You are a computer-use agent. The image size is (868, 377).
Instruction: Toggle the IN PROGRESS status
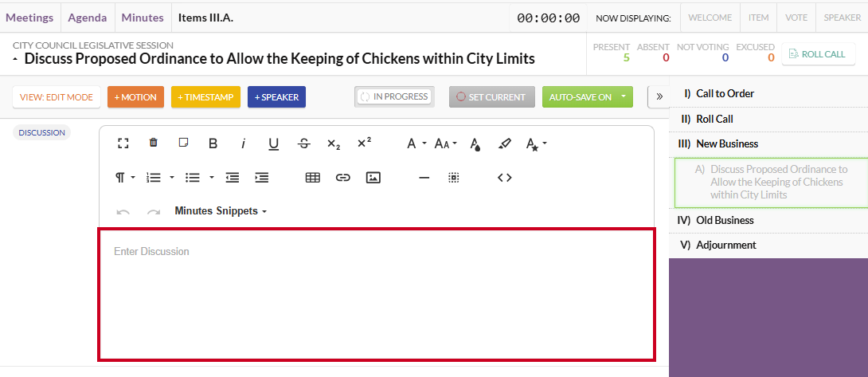click(394, 96)
